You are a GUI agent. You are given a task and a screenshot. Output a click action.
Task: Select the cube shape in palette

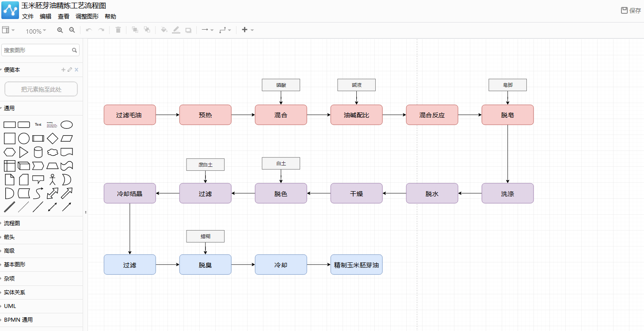[24, 166]
